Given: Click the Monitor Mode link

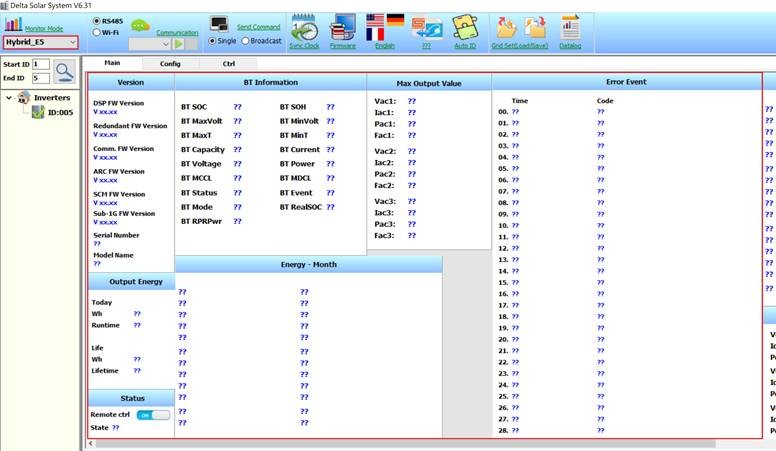Looking at the screenshot, I should click(44, 29).
